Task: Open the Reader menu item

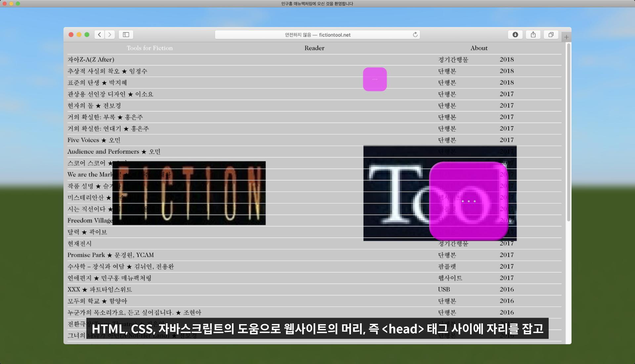Action: [315, 48]
